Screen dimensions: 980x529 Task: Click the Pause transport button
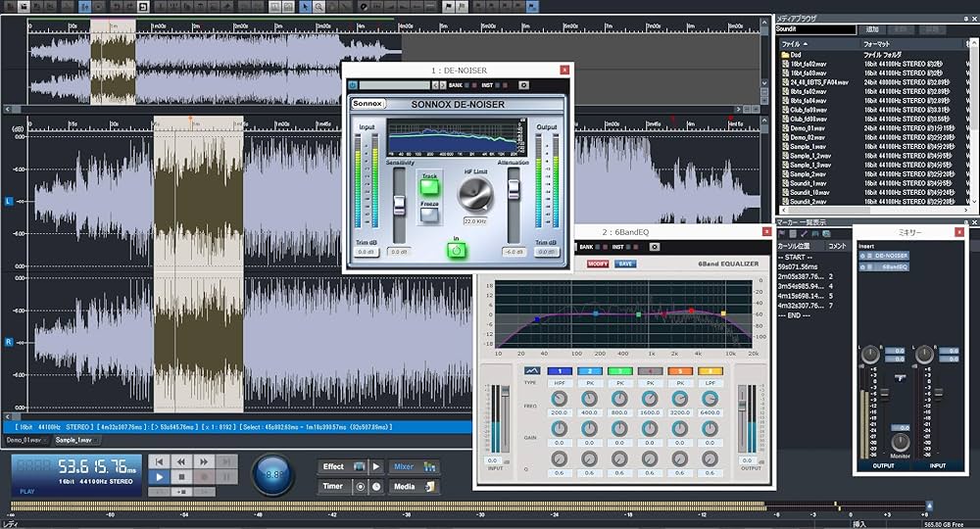click(227, 476)
